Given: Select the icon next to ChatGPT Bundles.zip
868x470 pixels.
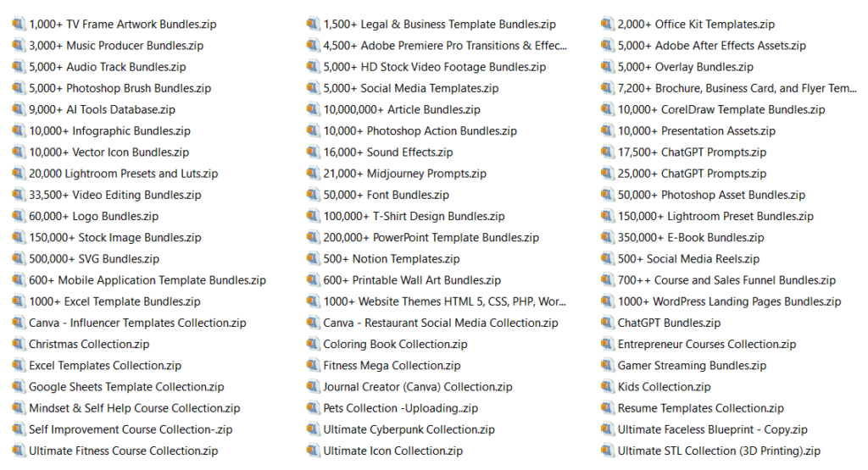Looking at the screenshot, I should click(607, 323).
